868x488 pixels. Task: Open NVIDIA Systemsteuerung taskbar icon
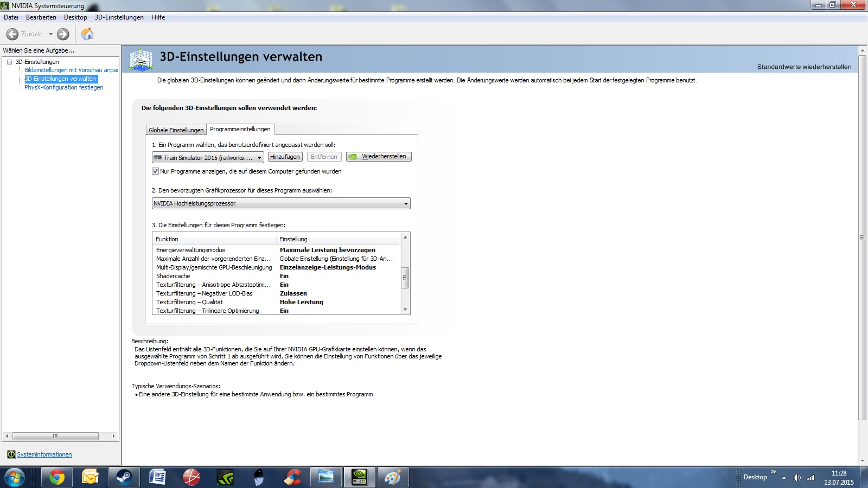click(360, 477)
